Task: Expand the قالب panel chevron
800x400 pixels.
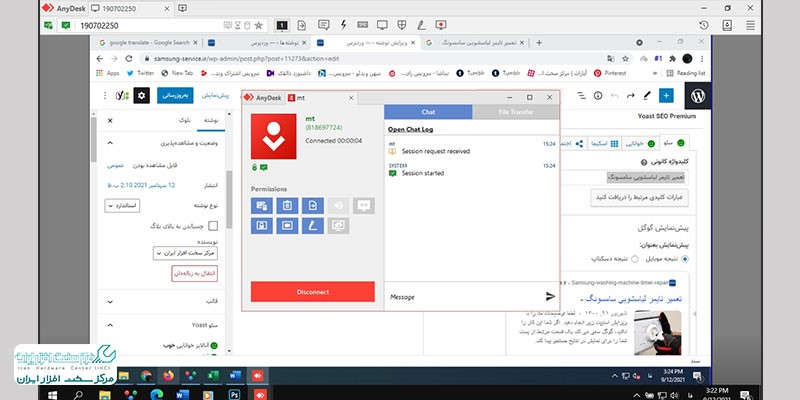Action: tap(110, 302)
